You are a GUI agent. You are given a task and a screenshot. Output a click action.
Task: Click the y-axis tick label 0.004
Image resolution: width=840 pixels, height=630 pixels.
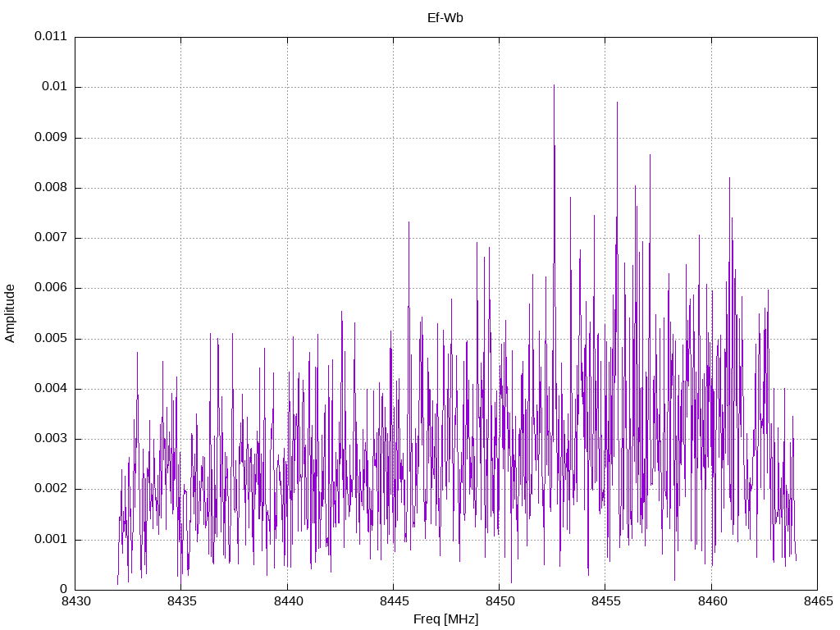(x=51, y=388)
